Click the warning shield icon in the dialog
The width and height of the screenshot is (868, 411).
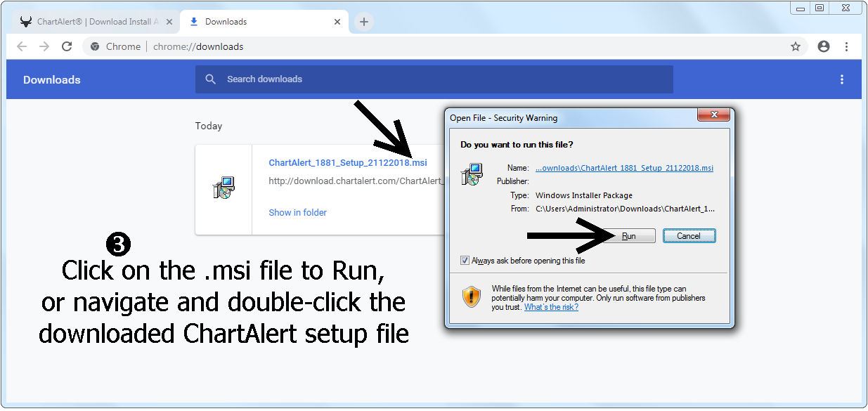pyautogui.click(x=472, y=296)
